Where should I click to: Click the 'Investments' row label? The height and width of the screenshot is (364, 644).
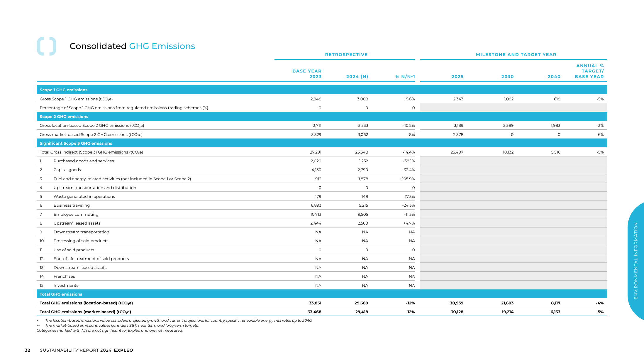pyautogui.click(x=66, y=286)
